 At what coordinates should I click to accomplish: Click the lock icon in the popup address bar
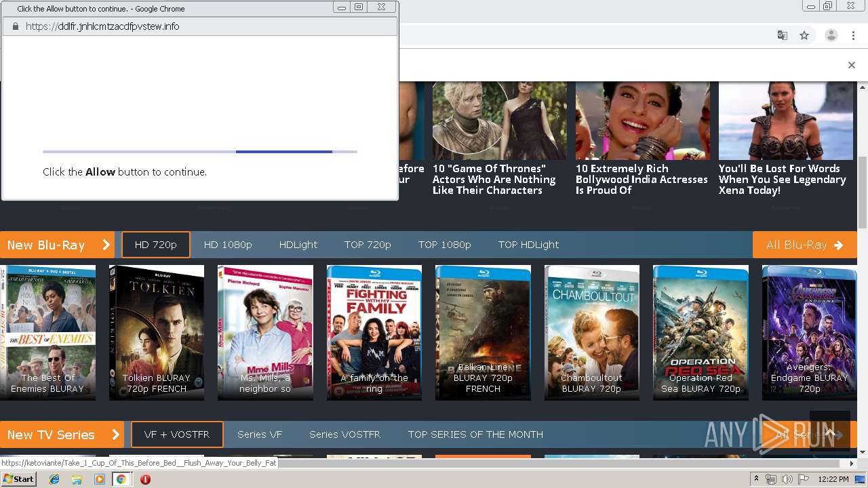[x=16, y=26]
